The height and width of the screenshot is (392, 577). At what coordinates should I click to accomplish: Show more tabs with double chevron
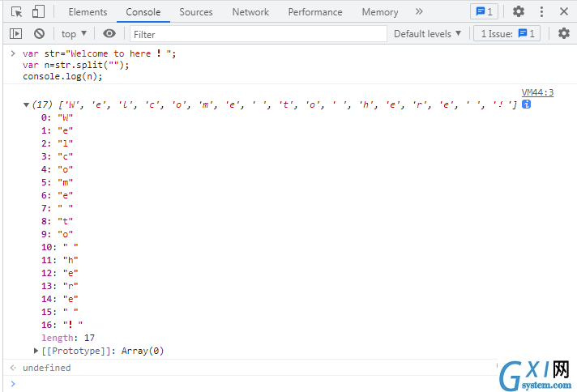click(x=419, y=12)
